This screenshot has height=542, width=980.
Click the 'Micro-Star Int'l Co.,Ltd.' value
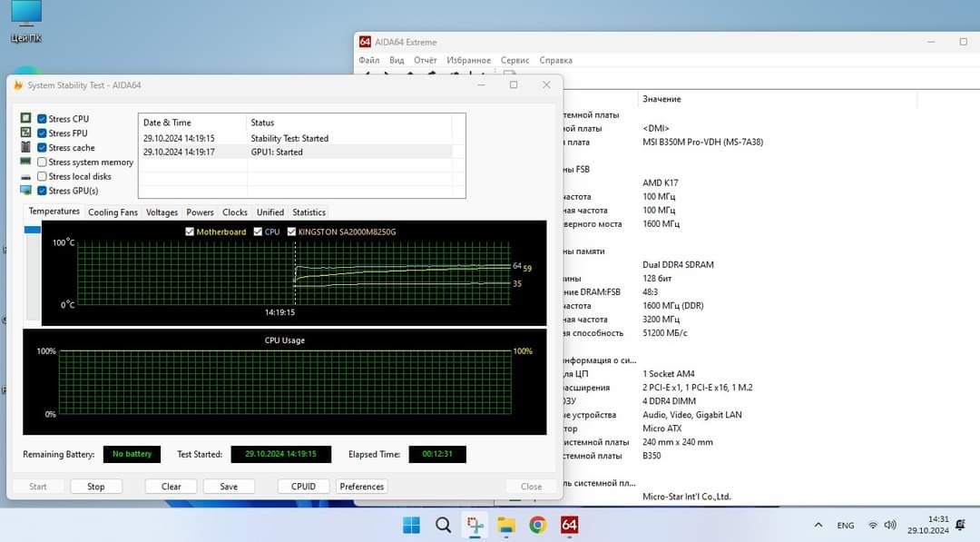tap(686, 497)
